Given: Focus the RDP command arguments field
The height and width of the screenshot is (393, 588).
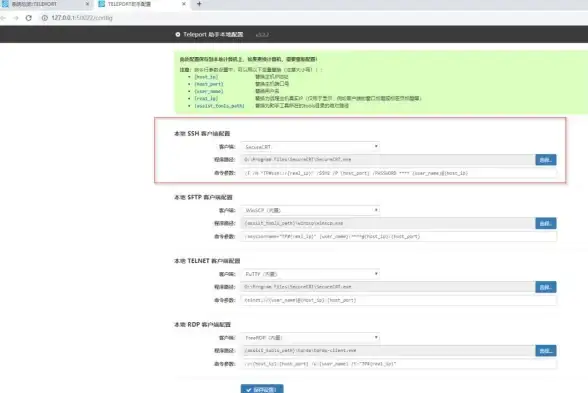Looking at the screenshot, I should pyautogui.click(x=399, y=364).
